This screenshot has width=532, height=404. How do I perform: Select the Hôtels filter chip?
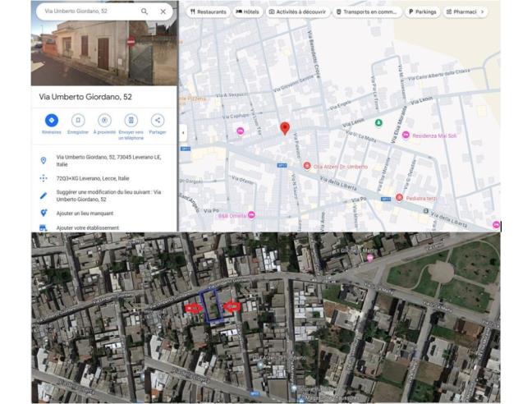click(248, 12)
